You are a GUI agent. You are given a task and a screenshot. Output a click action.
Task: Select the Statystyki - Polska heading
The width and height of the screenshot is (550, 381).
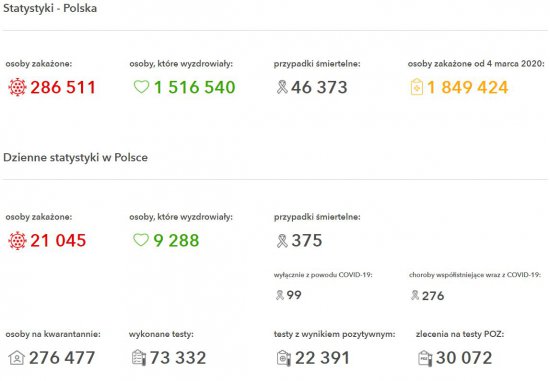(50, 8)
